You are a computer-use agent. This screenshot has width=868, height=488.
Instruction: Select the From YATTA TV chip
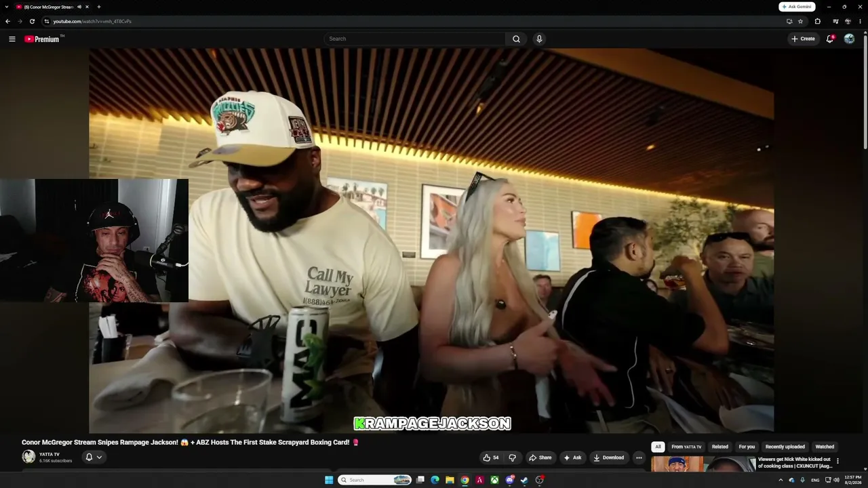[686, 447]
